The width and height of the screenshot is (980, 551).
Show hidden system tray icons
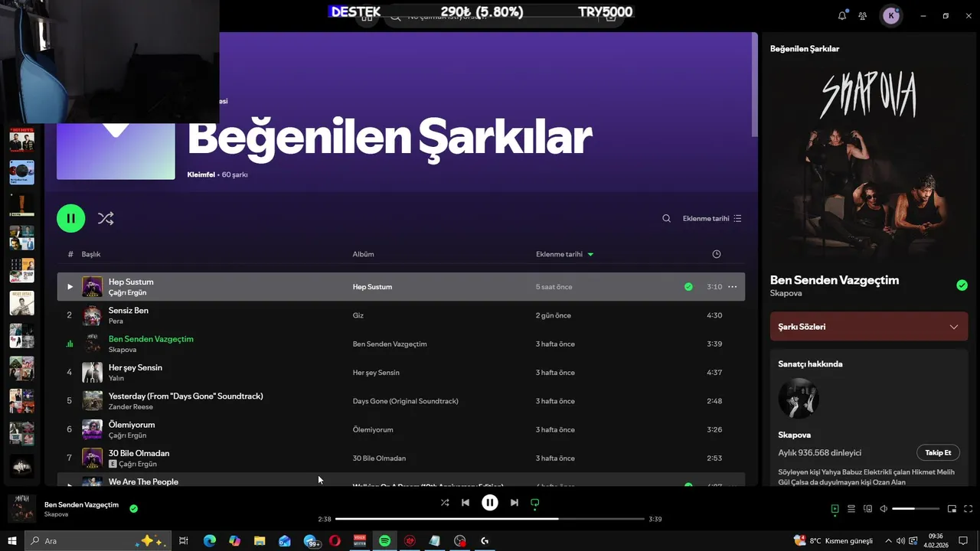pos(888,541)
